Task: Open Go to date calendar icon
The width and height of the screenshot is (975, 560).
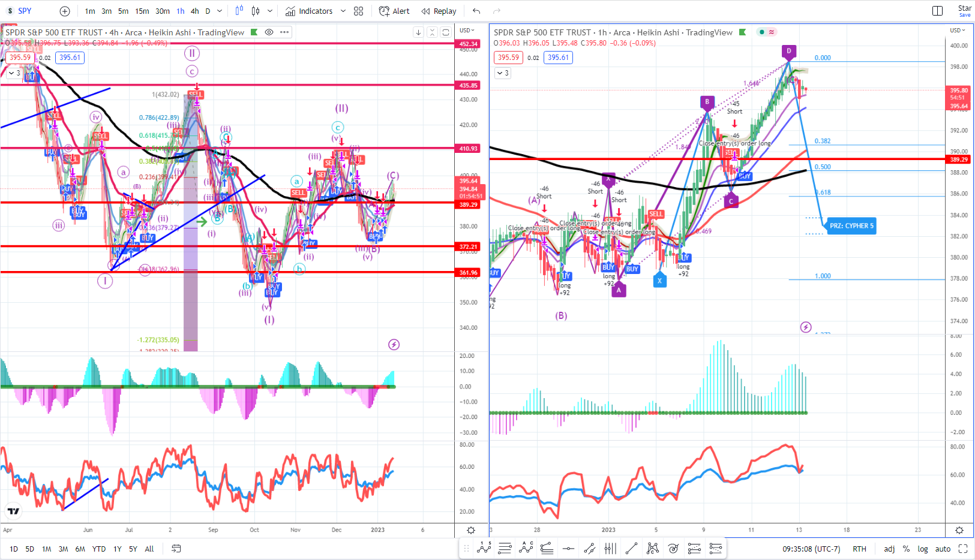Action: [x=176, y=549]
